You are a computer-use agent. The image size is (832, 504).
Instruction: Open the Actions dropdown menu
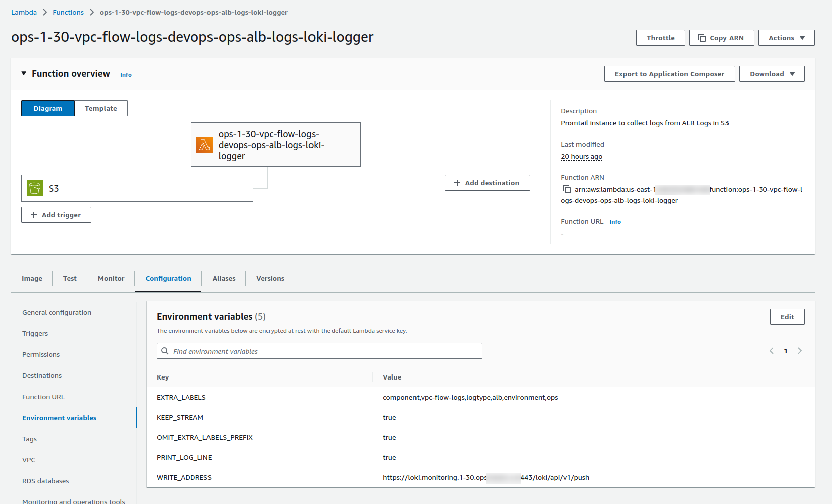pos(786,38)
